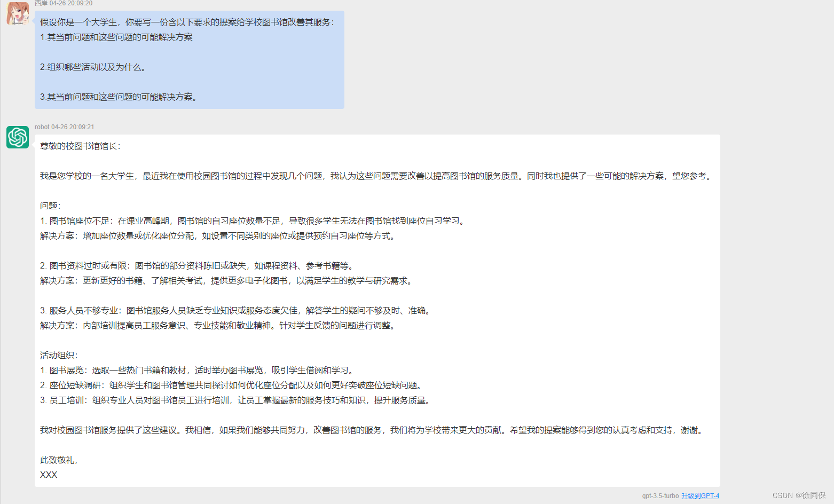Click the line 1. 图书展览

click(x=198, y=371)
